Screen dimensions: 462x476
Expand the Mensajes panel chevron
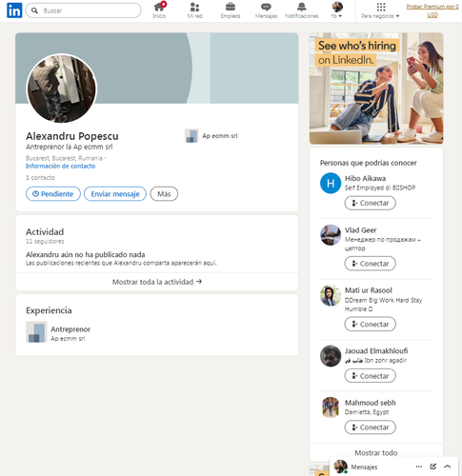[x=448, y=466]
